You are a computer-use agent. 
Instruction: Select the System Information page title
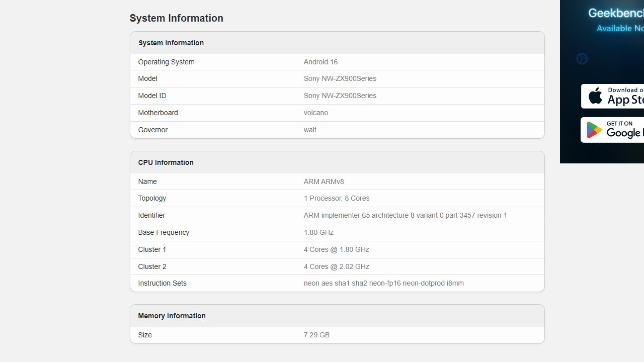(176, 18)
